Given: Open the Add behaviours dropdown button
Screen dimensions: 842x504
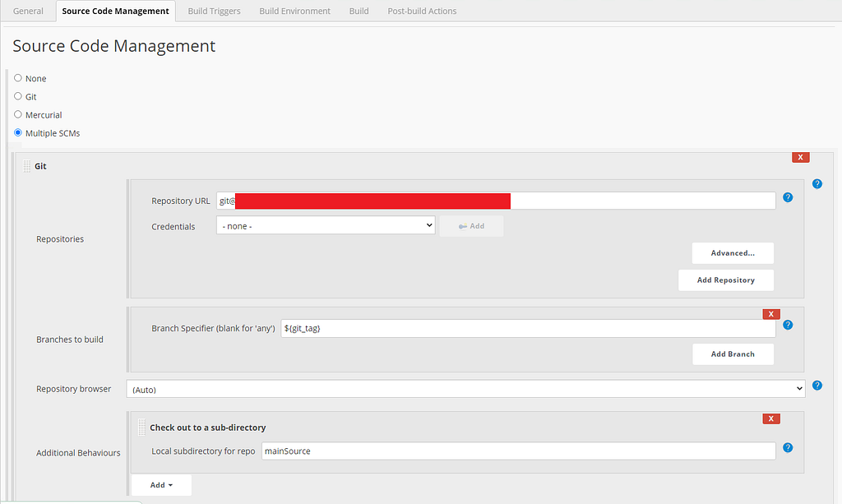Looking at the screenshot, I should point(161,485).
